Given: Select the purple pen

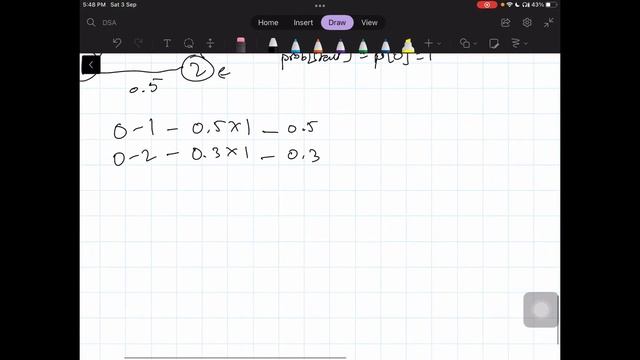Looking at the screenshot, I should 340,45.
